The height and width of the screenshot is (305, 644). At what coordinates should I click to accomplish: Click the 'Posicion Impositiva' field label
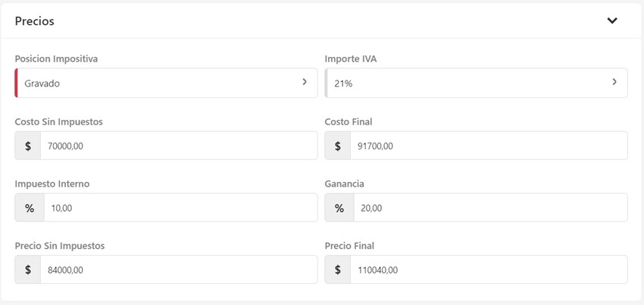pos(56,58)
